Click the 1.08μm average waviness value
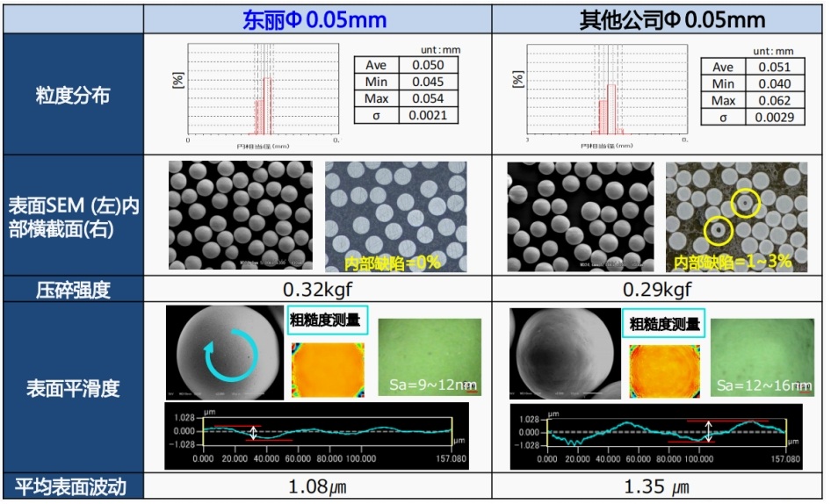 point(317,486)
